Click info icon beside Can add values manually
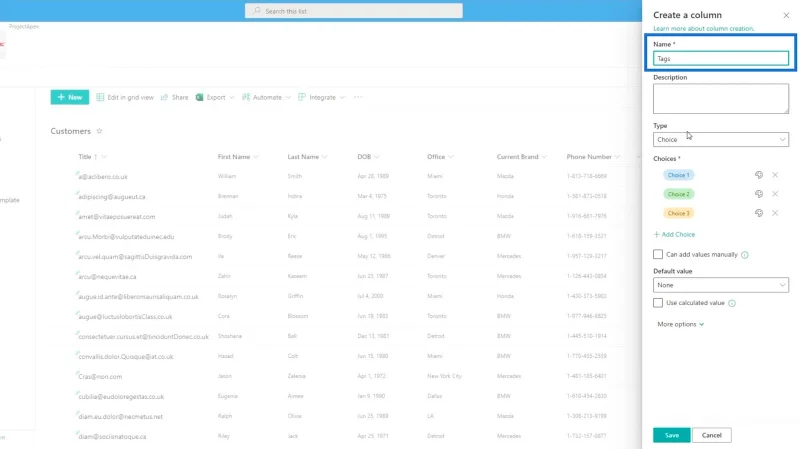This screenshot has height=449, width=800. point(744,255)
